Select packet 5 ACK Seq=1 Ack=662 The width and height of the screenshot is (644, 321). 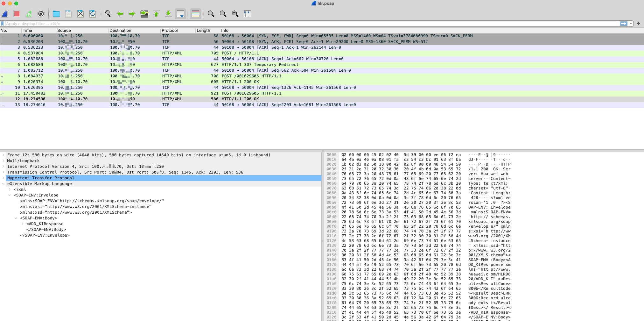coord(322,59)
